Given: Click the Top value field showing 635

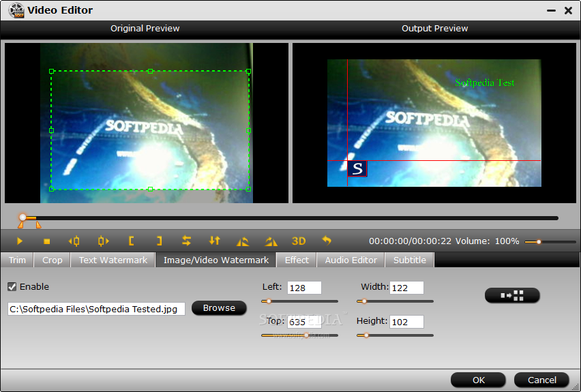Looking at the screenshot, I should click(304, 322).
